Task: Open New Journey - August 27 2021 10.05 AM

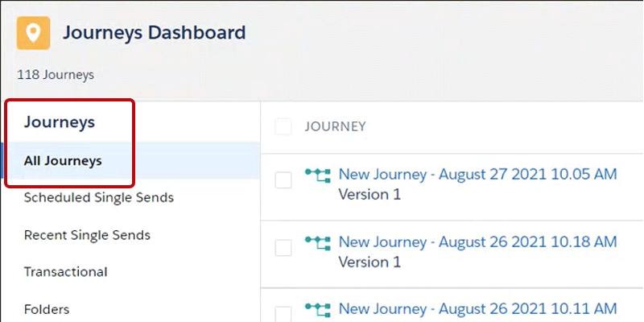Action: pyautogui.click(x=477, y=174)
